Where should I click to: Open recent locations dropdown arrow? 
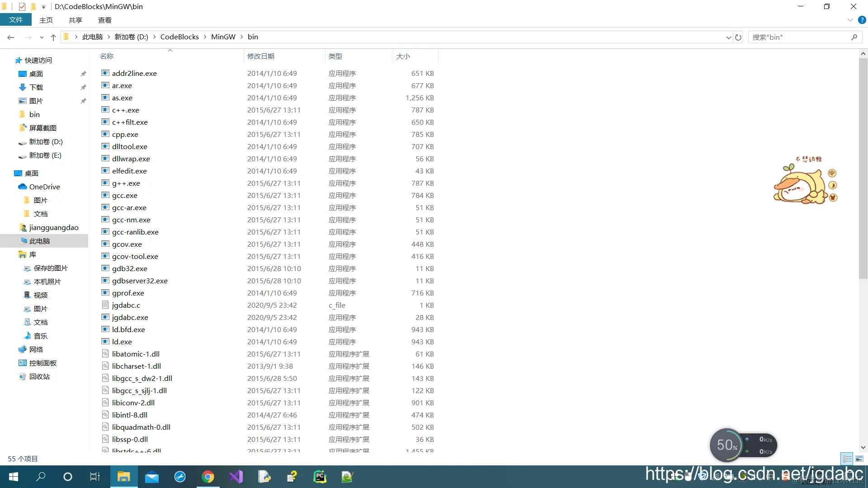tap(42, 38)
